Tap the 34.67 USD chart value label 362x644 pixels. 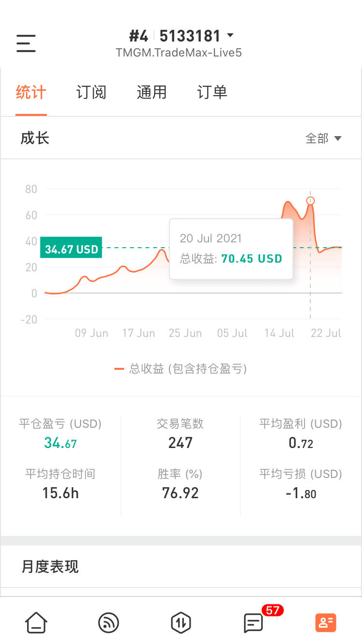pyautogui.click(x=71, y=250)
